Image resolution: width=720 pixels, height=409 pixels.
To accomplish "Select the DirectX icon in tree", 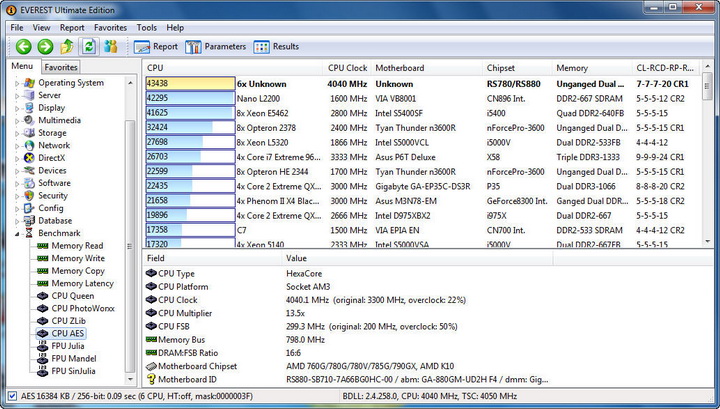I will click(29, 158).
